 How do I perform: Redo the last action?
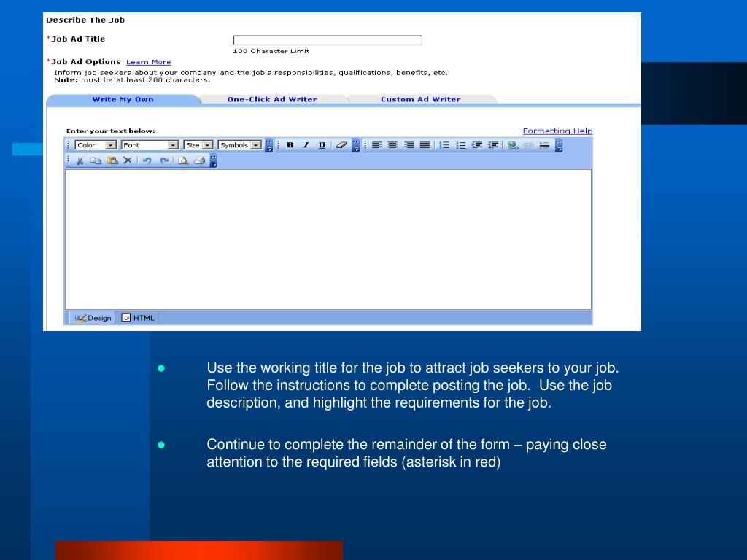[164, 161]
